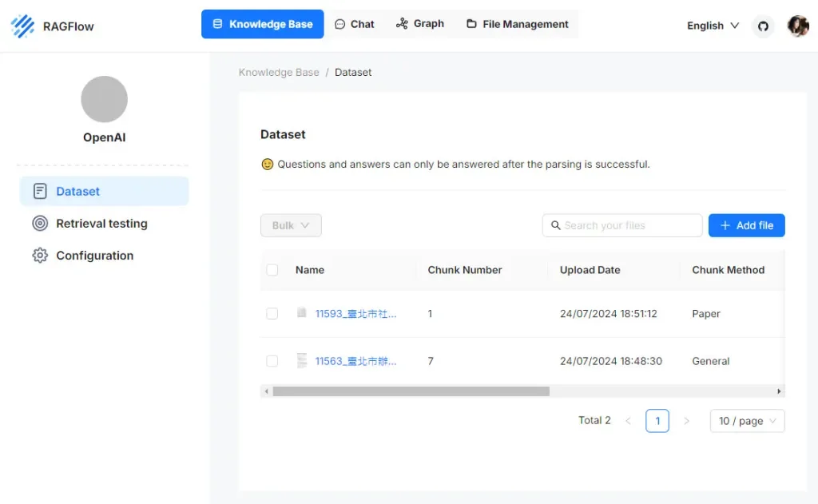Click the Paper chunk method cell
Screen dimensions: 818x504
[x=706, y=314]
